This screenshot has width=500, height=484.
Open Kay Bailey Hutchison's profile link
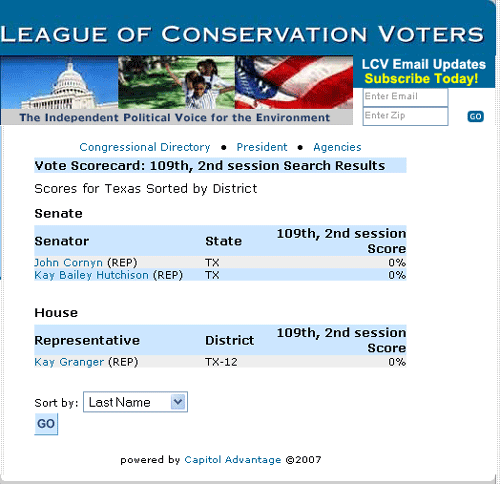coord(91,275)
